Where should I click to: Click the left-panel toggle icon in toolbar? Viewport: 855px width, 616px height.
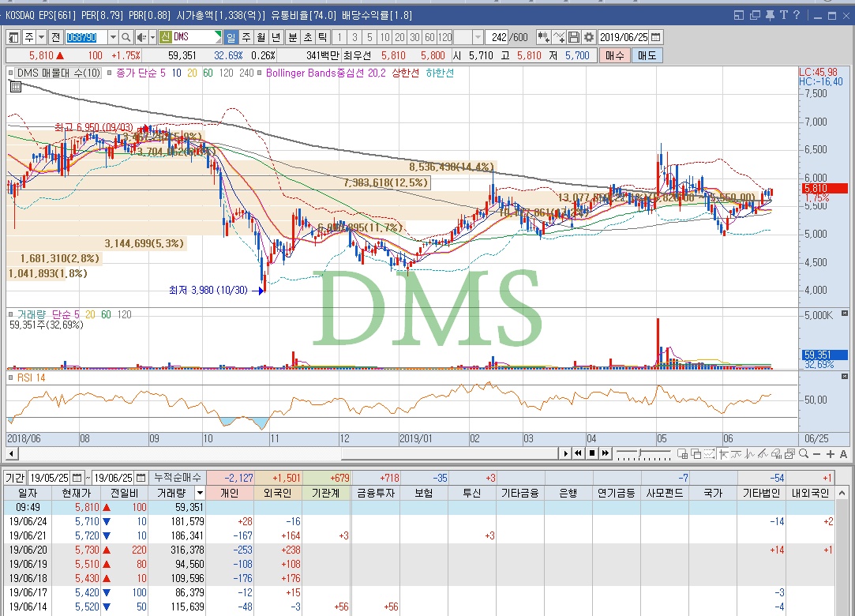coord(13,37)
